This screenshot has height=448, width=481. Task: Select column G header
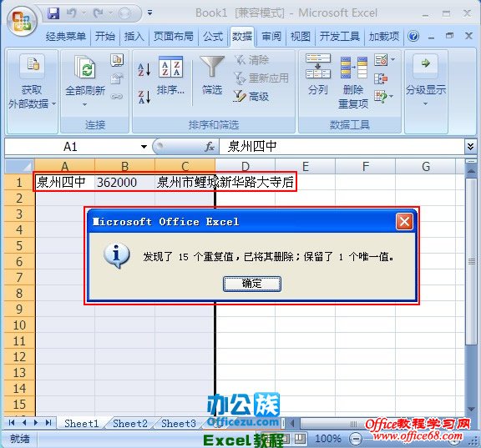(426, 166)
